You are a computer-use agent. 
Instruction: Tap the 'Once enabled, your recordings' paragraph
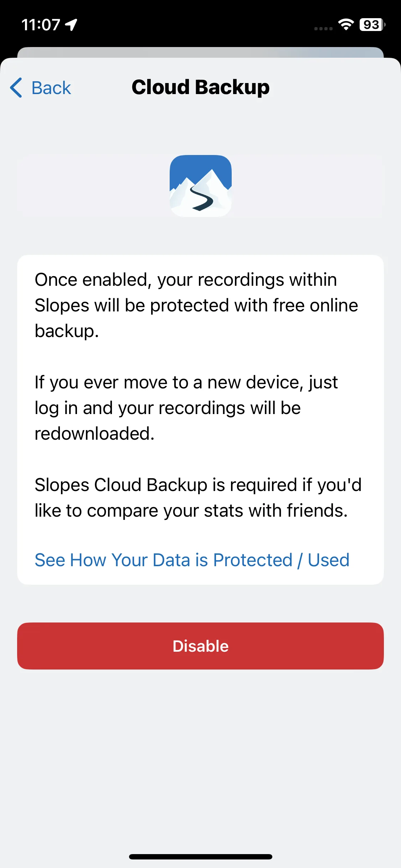pos(196,305)
